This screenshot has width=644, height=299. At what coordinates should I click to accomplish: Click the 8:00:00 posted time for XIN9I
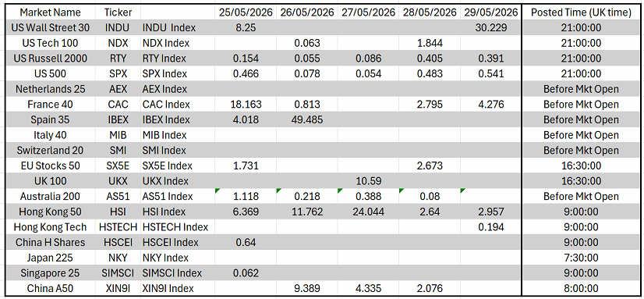tap(581, 288)
